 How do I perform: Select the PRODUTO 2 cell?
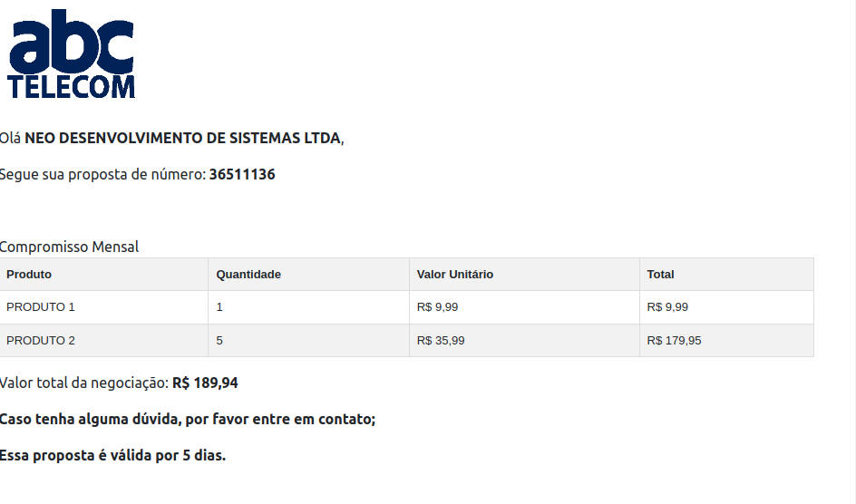(41, 341)
